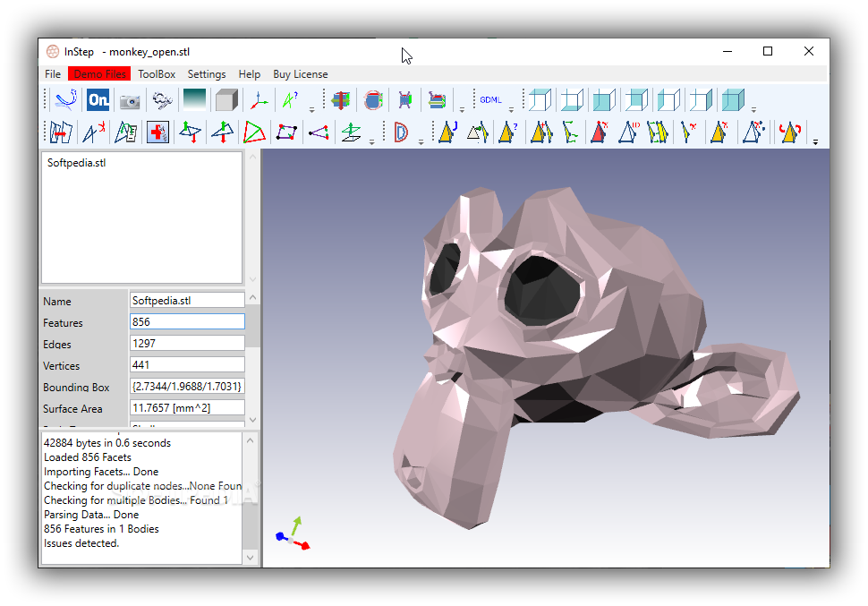The image size is (868, 606).
Task: Click the properties panel scroll-down arrow
Action: tap(253, 420)
